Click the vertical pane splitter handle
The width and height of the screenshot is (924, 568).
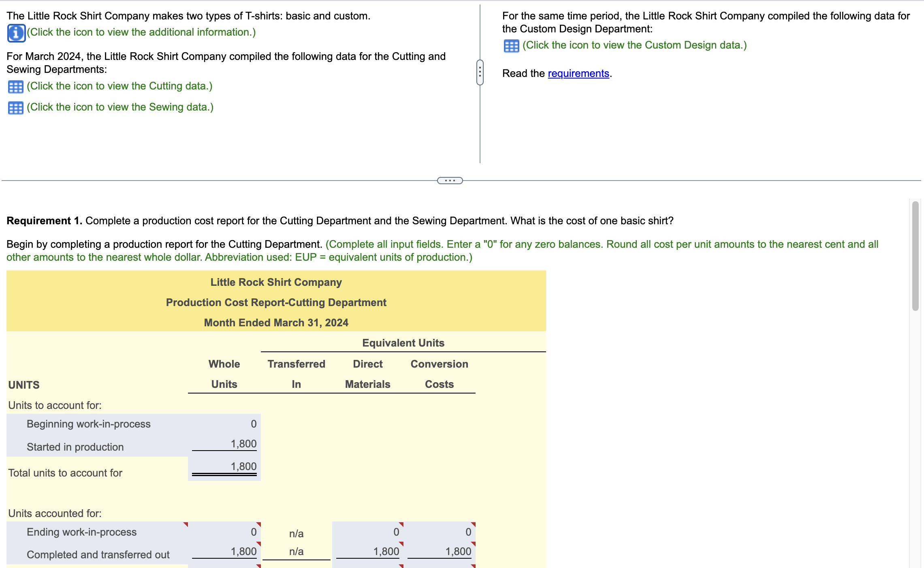(480, 73)
